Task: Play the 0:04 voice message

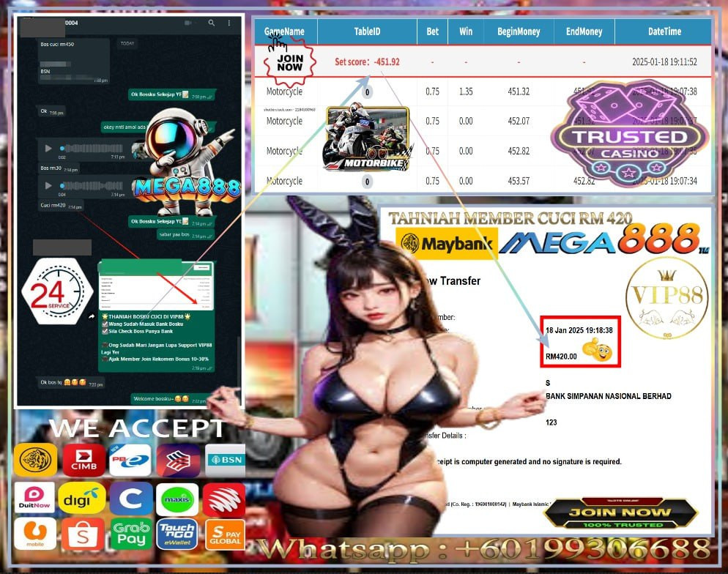Action: coord(48,186)
